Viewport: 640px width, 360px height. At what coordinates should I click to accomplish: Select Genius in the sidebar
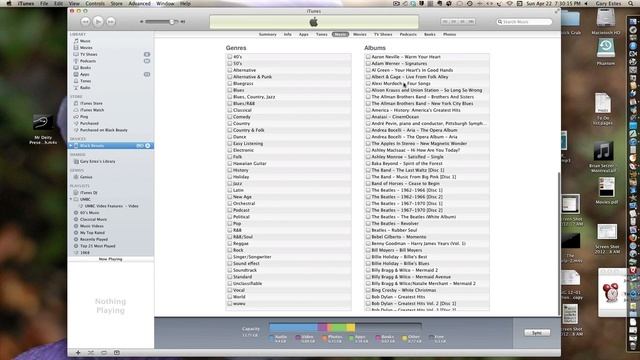86,177
